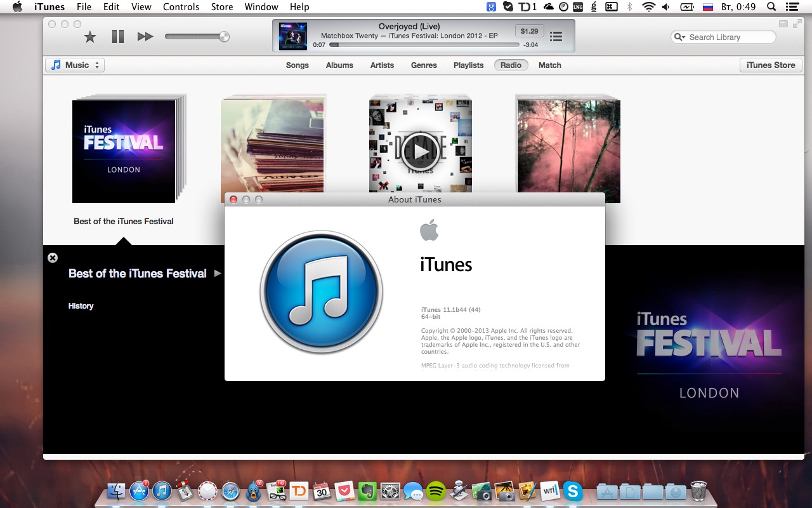Screen dimensions: 812x508
Task: Open Calendar from the Dock
Action: pos(322,491)
